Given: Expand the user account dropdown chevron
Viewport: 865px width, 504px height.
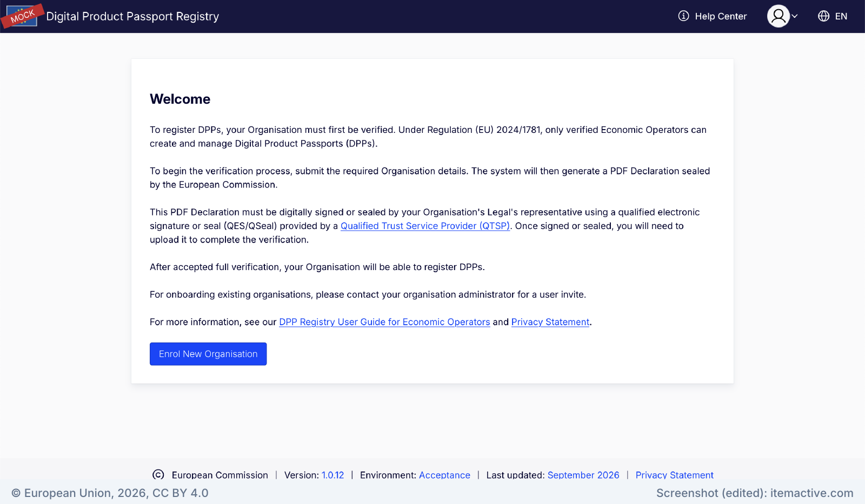Looking at the screenshot, I should tap(795, 16).
